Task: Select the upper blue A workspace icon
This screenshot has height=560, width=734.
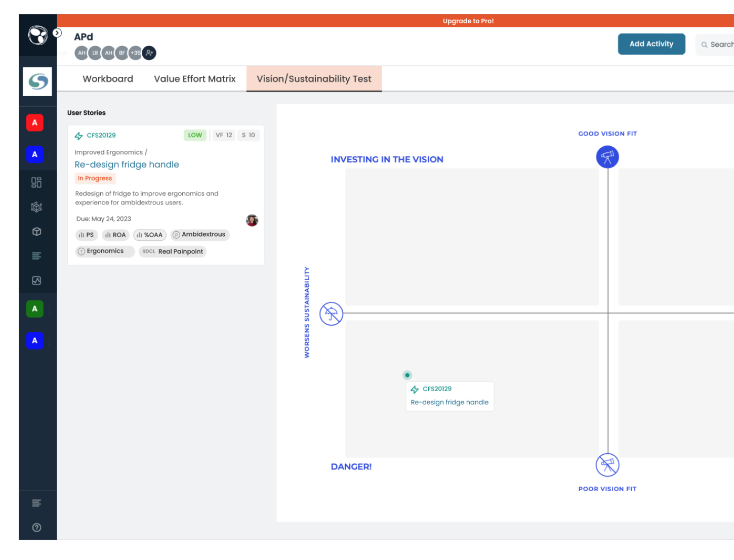Action: pyautogui.click(x=35, y=154)
